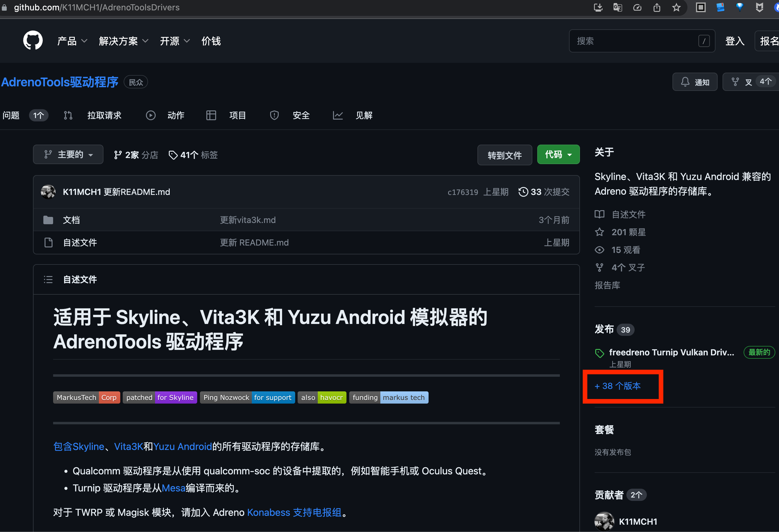This screenshot has height=532, width=779.
Task: Click the GitHub Octocat logo
Action: coord(33,41)
